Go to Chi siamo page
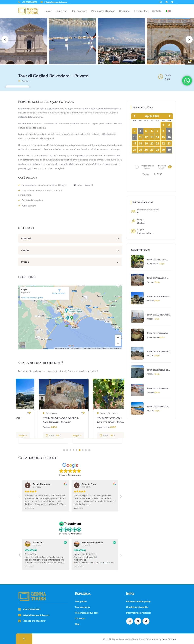The image size is (194, 644). tap(124, 11)
